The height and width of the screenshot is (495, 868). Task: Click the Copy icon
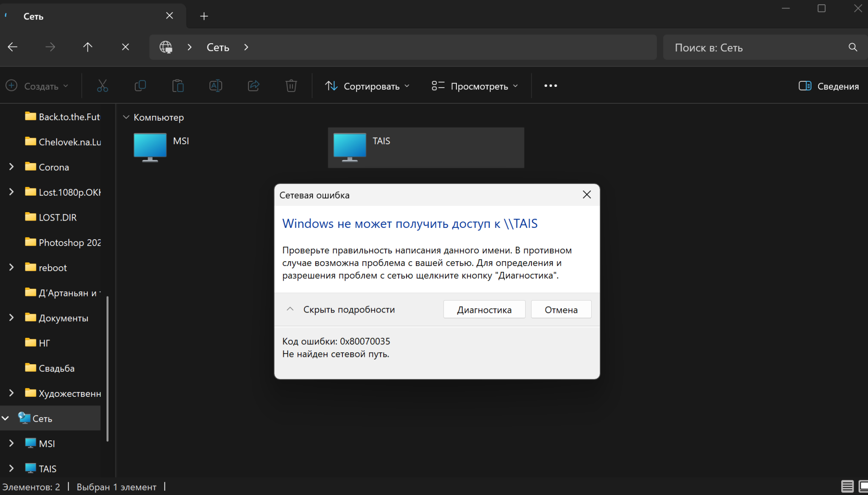140,86
